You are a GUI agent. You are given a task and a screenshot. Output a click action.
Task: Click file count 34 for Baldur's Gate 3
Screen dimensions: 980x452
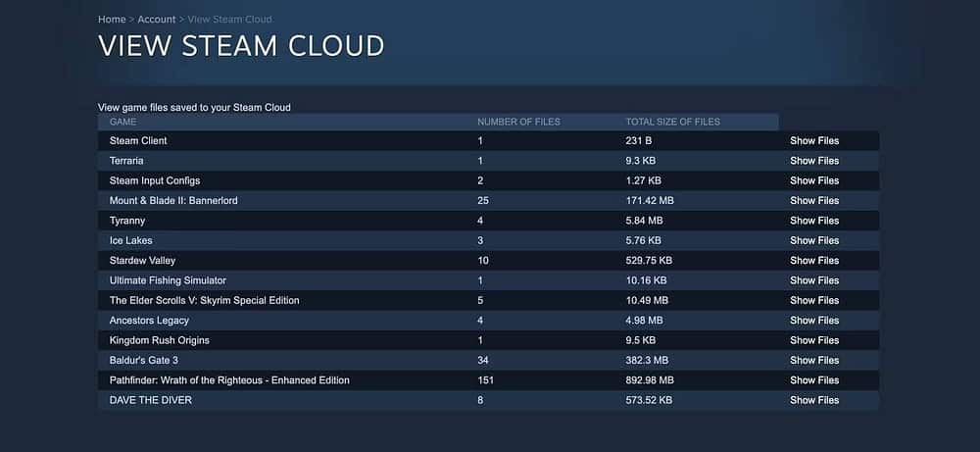[x=483, y=361]
